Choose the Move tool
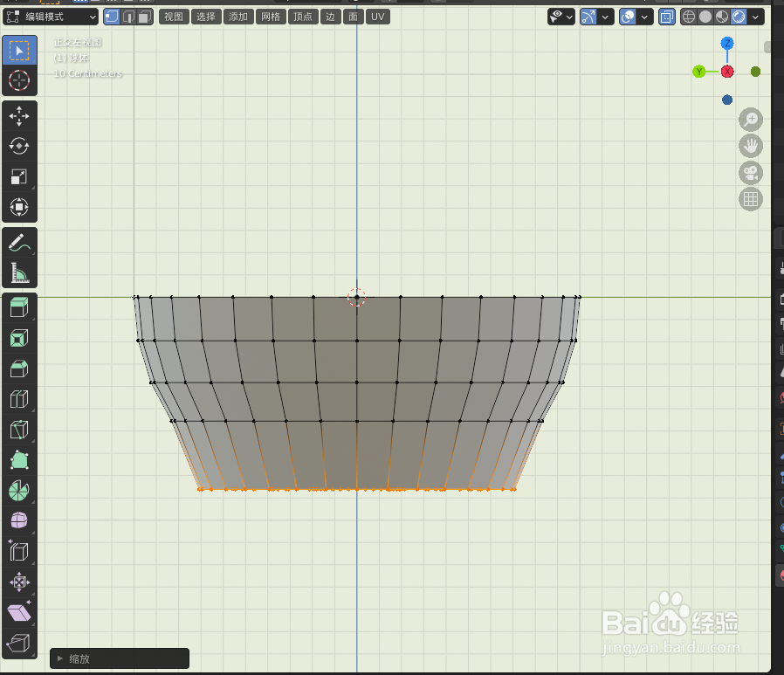The height and width of the screenshot is (675, 784). tap(19, 116)
